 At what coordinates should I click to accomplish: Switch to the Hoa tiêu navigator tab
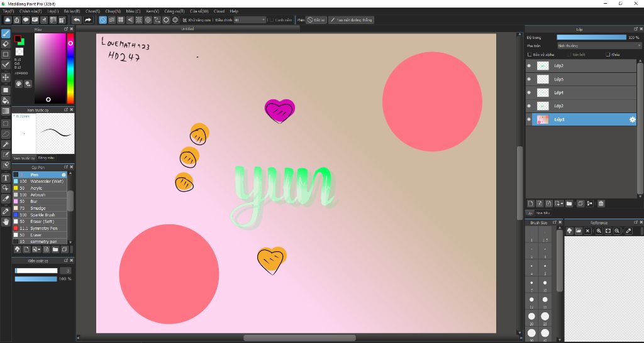(542, 213)
